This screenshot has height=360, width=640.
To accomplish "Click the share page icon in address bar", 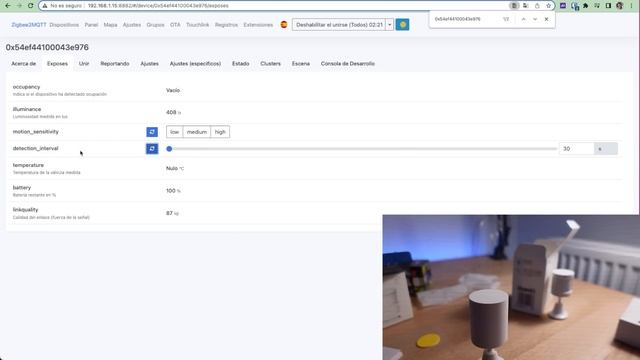I will pos(537,6).
